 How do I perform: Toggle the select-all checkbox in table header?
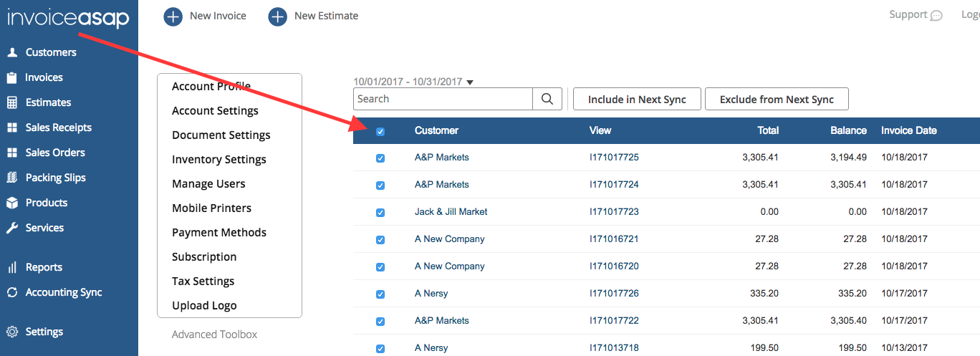380,132
